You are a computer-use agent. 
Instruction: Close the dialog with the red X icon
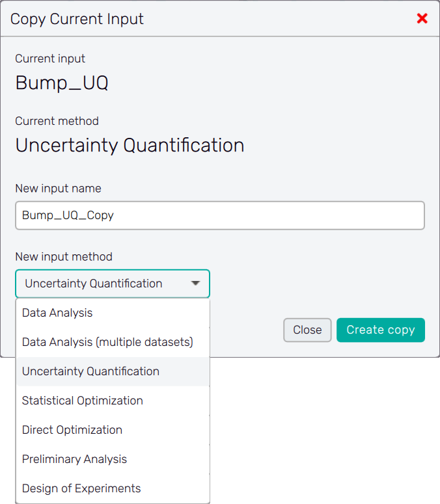pos(422,19)
